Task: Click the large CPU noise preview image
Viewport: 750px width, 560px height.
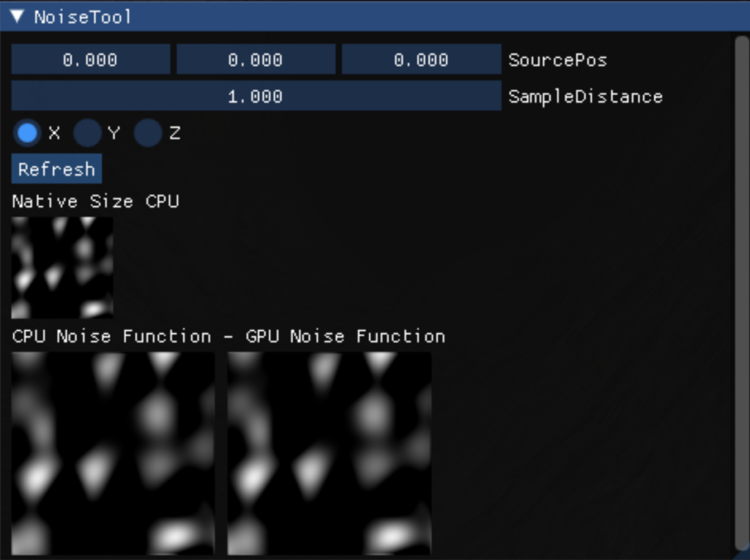Action: click(113, 453)
